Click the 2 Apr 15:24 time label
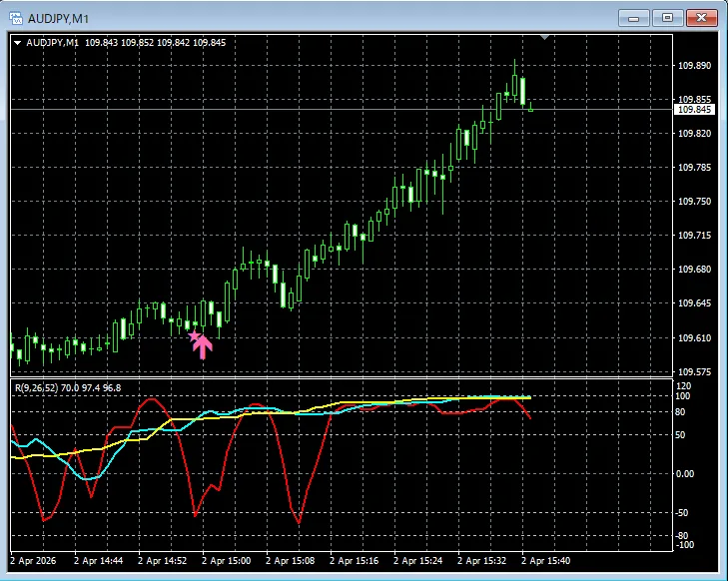728x581 pixels. (417, 561)
